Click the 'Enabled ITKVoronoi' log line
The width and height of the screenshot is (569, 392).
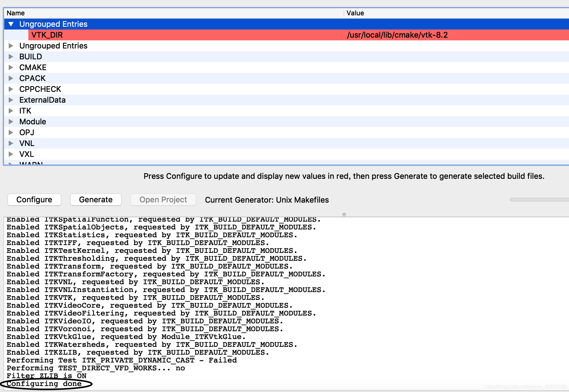(x=145, y=329)
